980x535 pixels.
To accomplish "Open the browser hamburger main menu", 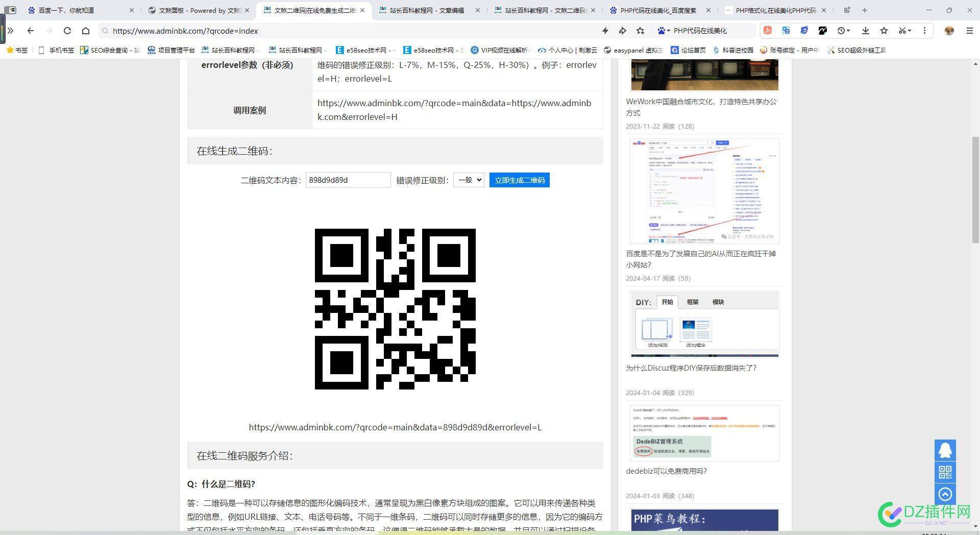I will click(x=970, y=31).
